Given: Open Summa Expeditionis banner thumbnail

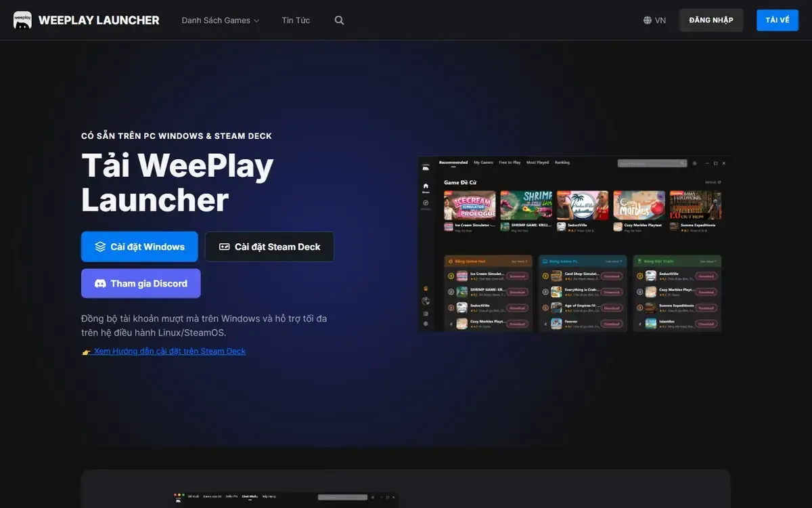Looking at the screenshot, I should [696, 205].
